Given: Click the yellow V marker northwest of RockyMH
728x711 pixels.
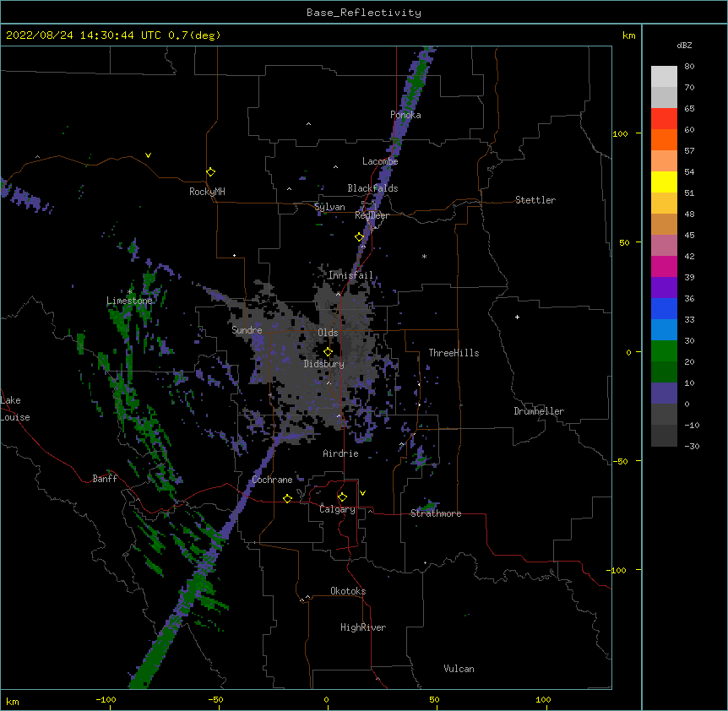Looking at the screenshot, I should pos(148,155).
